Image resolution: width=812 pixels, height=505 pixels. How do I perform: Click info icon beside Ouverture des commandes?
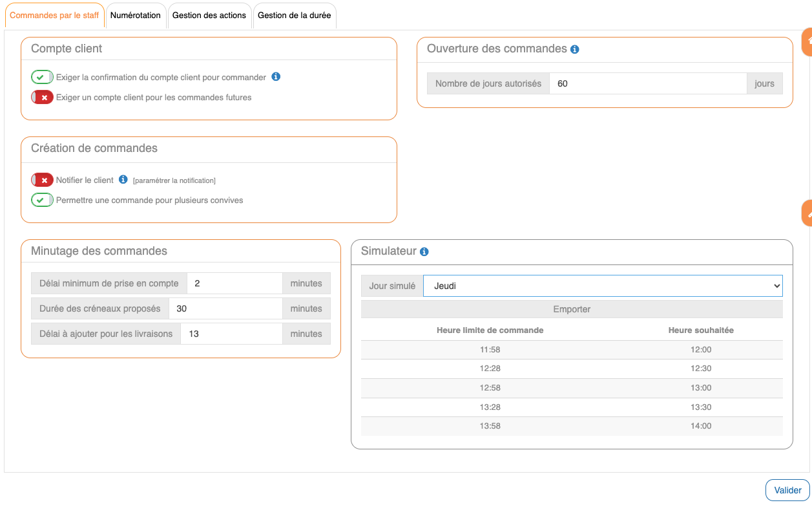click(575, 49)
